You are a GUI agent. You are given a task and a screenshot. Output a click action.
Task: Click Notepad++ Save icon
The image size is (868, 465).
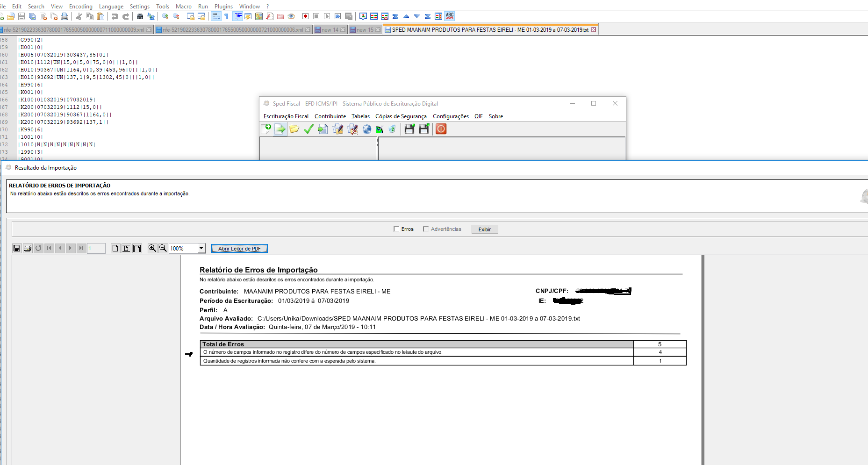click(x=22, y=16)
